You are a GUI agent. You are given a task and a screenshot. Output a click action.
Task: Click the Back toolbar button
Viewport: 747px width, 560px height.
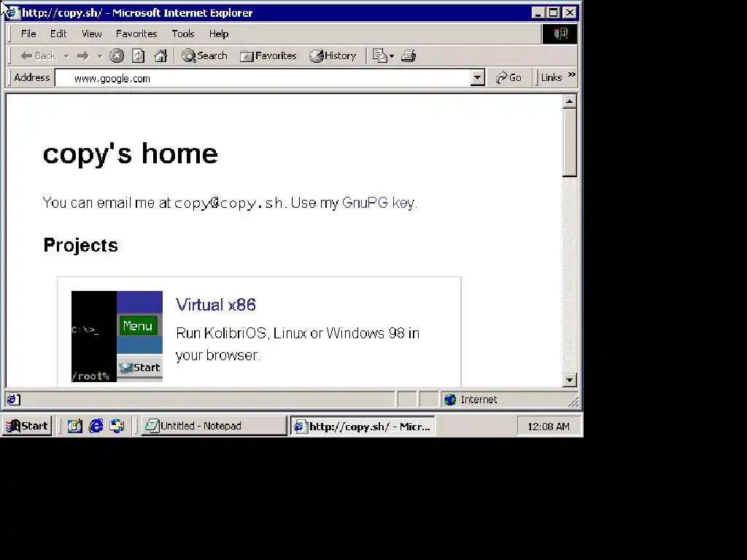coord(38,55)
